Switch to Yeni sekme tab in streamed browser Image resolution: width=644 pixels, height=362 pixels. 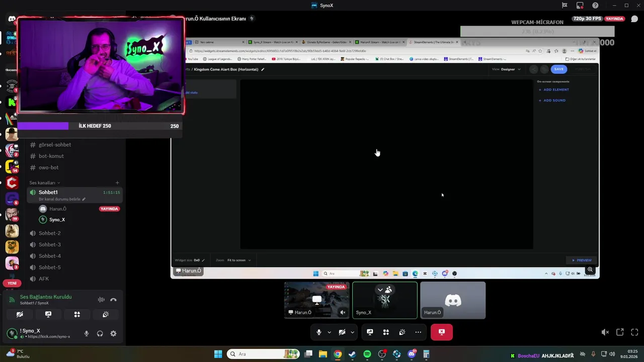click(219, 42)
